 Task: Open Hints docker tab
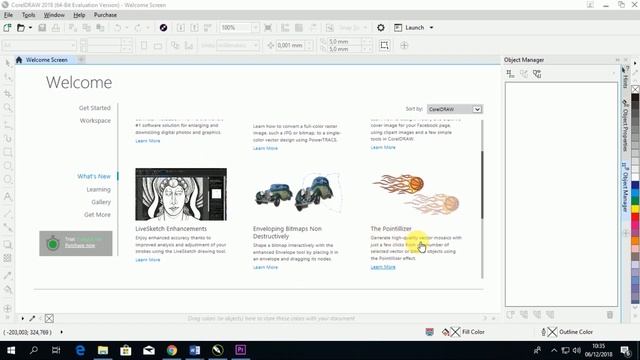tap(625, 78)
